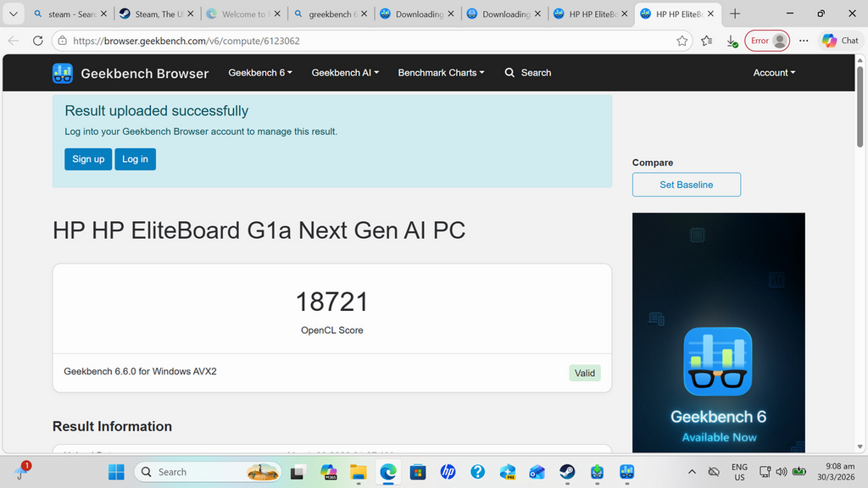This screenshot has width=868, height=488.
Task: Click the refresh page icon
Action: pyautogui.click(x=37, y=41)
